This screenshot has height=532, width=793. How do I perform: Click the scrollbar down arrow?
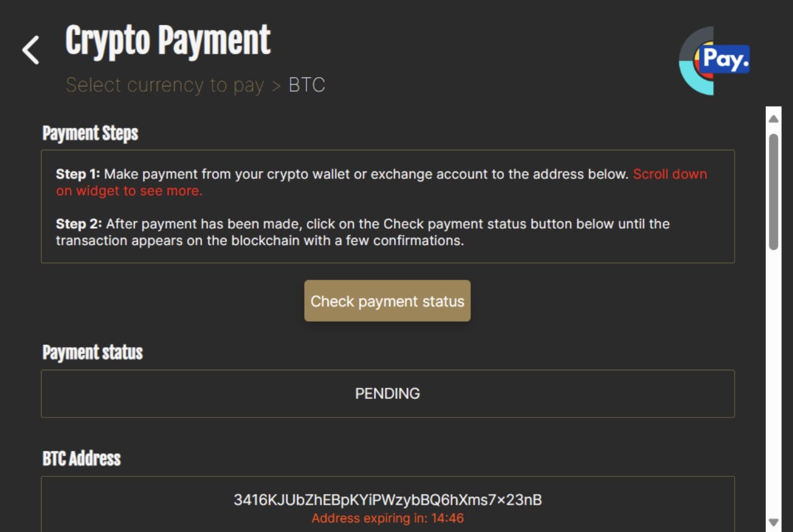pos(774,522)
